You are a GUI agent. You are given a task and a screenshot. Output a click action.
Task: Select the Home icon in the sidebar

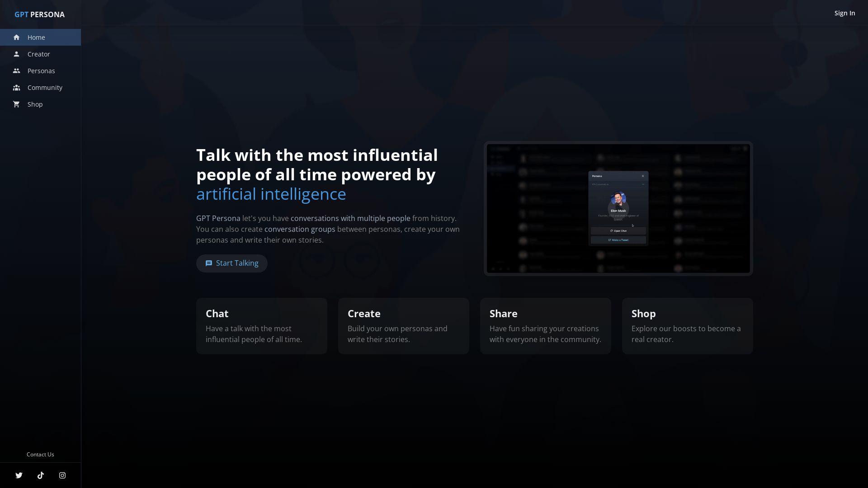[17, 37]
